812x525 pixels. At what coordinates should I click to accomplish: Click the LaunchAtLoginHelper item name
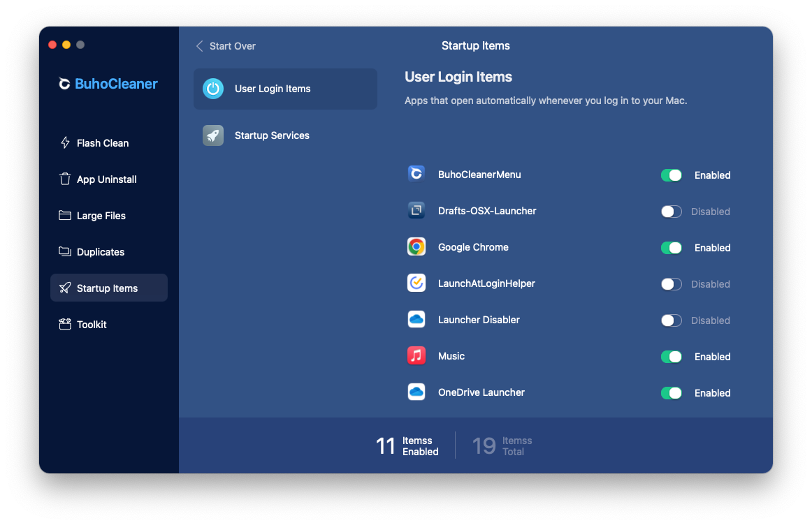click(x=487, y=283)
